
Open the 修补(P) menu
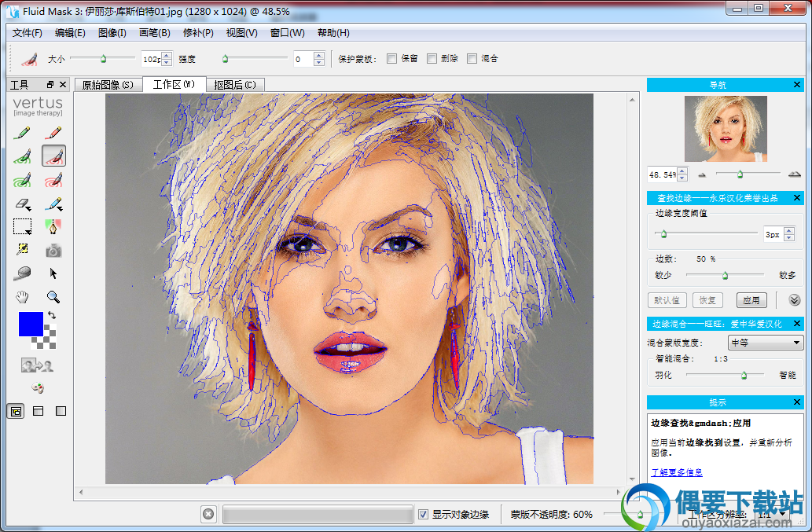click(x=198, y=32)
